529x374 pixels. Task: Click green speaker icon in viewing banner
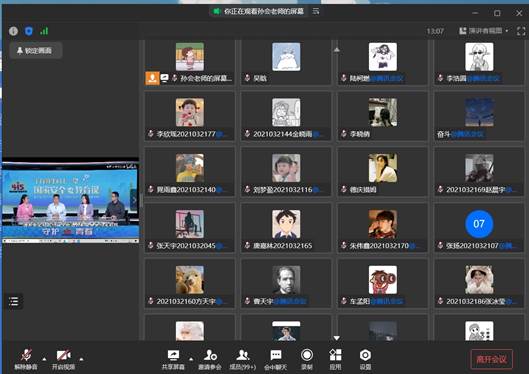pos(216,11)
